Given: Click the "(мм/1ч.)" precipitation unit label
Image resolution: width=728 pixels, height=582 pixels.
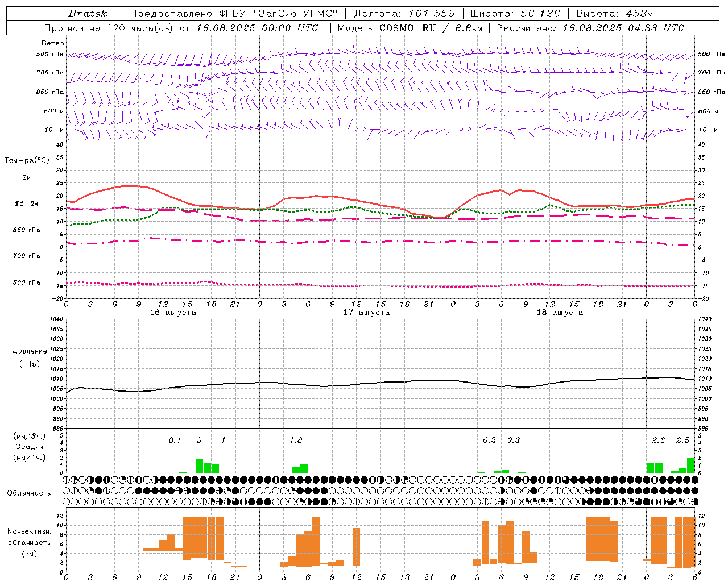Looking at the screenshot, I should point(29,458).
